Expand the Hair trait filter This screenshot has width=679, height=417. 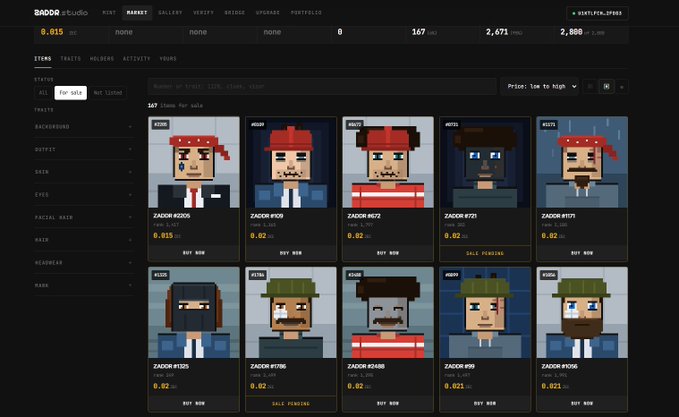[x=84, y=240]
